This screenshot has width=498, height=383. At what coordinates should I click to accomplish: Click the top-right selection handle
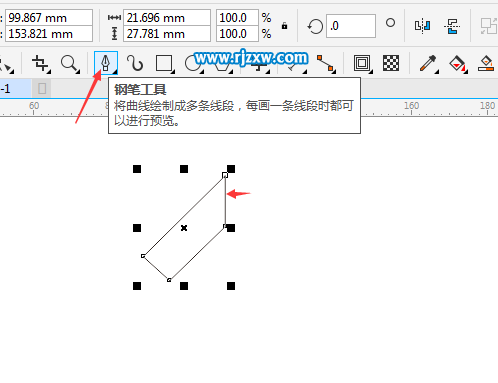click(231, 169)
